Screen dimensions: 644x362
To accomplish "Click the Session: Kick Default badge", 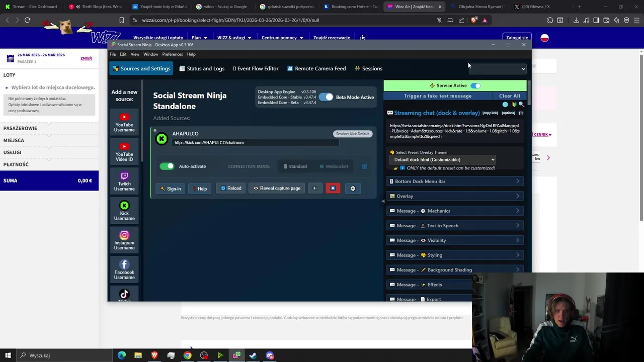I will click(353, 134).
